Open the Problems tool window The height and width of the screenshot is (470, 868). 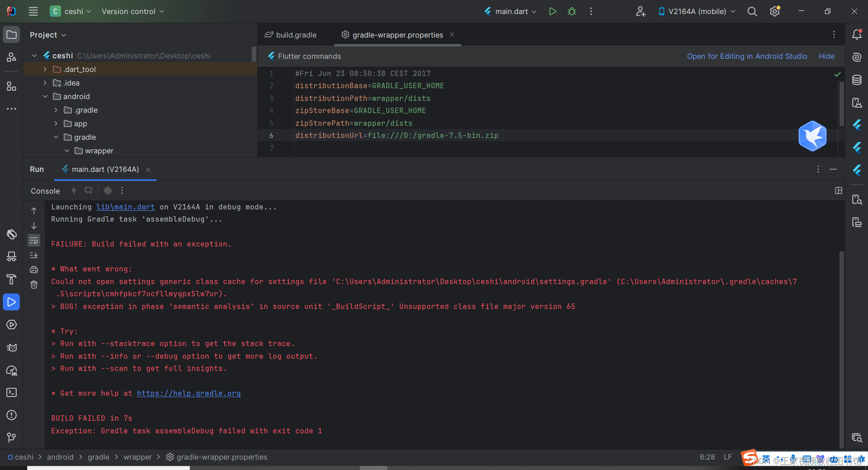coord(11,415)
